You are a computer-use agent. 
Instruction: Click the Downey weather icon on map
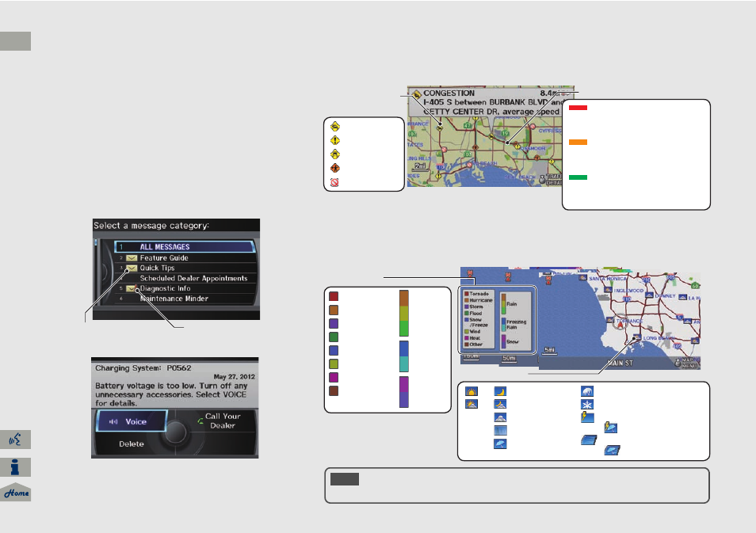coord(649,295)
